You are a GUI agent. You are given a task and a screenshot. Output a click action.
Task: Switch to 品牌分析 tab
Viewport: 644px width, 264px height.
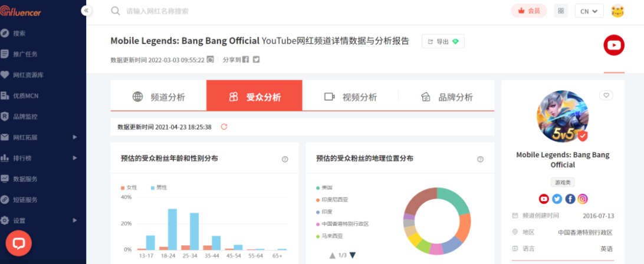[x=446, y=97]
